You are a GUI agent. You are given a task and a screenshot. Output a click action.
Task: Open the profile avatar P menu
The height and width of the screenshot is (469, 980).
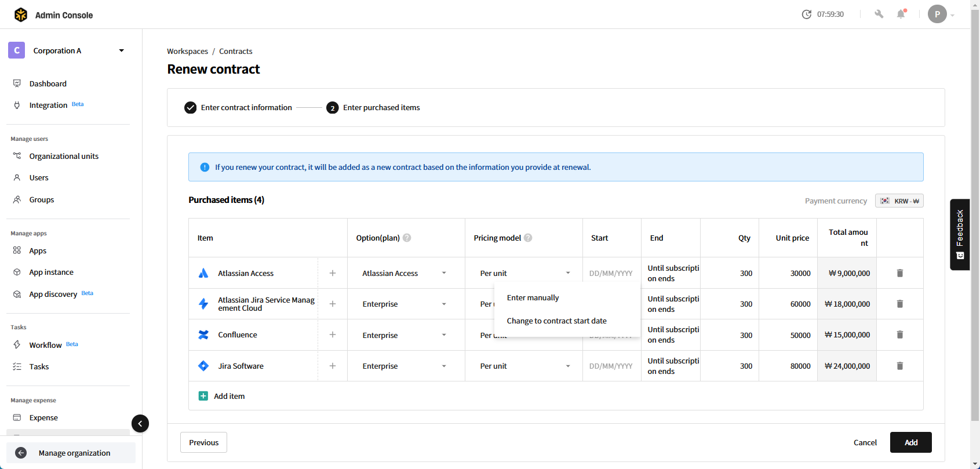tap(937, 14)
